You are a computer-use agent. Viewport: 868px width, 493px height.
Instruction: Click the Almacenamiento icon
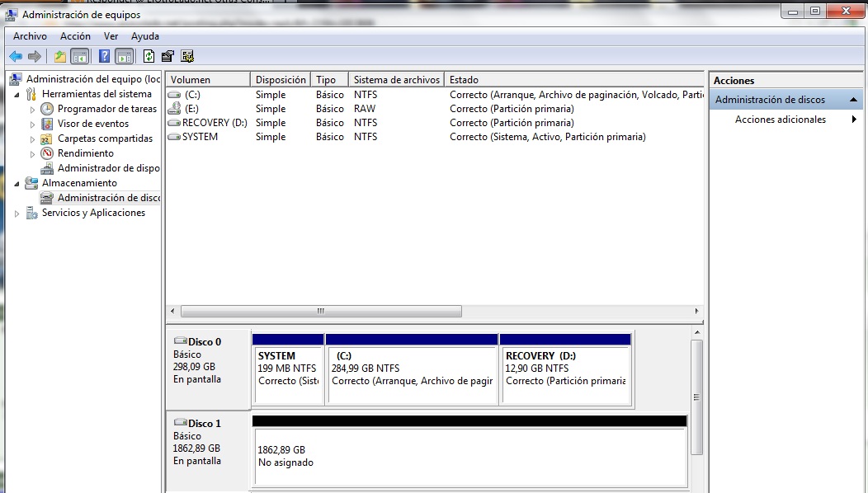31,182
